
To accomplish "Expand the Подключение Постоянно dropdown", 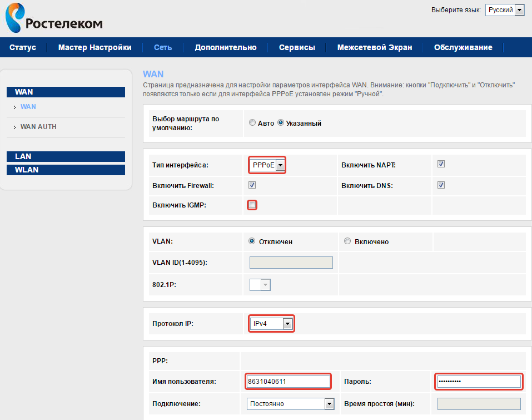I will tap(290, 404).
